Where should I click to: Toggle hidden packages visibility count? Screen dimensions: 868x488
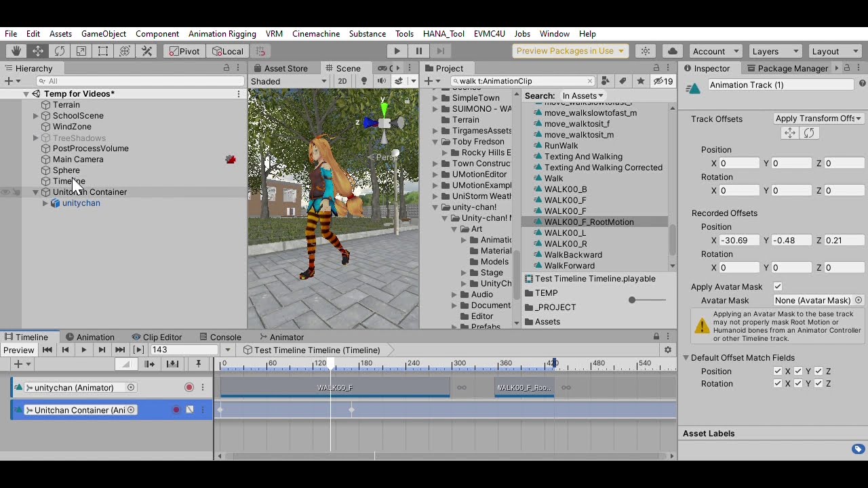[x=663, y=81]
